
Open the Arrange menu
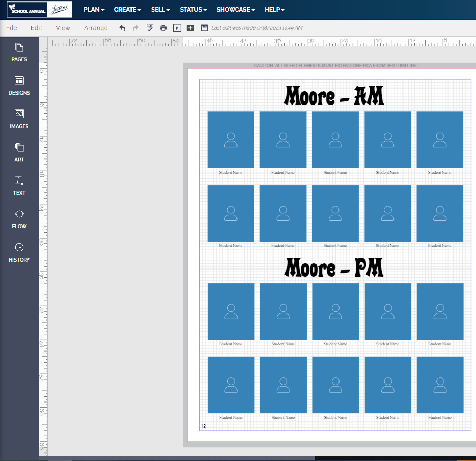tap(96, 28)
